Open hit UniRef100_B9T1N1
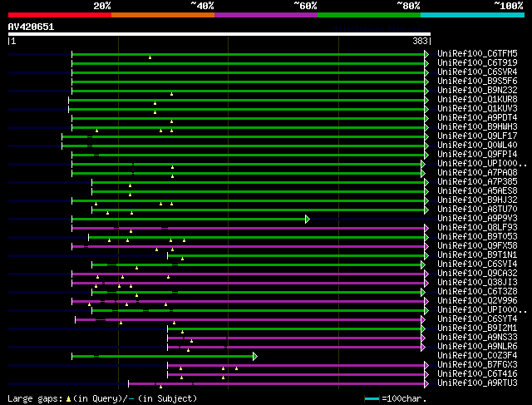Viewport: 532px width, 405px height. coord(477,255)
